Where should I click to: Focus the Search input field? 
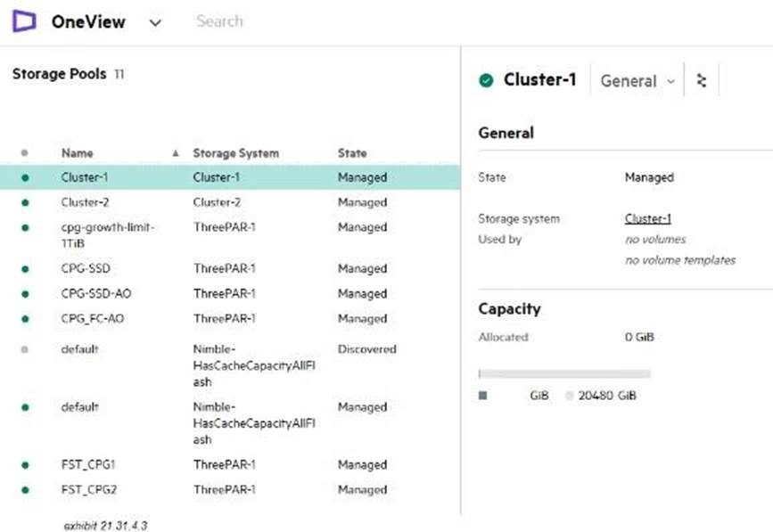click(219, 21)
